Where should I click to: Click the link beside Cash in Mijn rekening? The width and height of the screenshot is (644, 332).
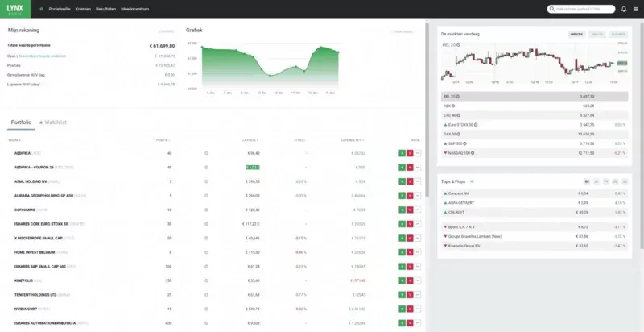coord(43,56)
